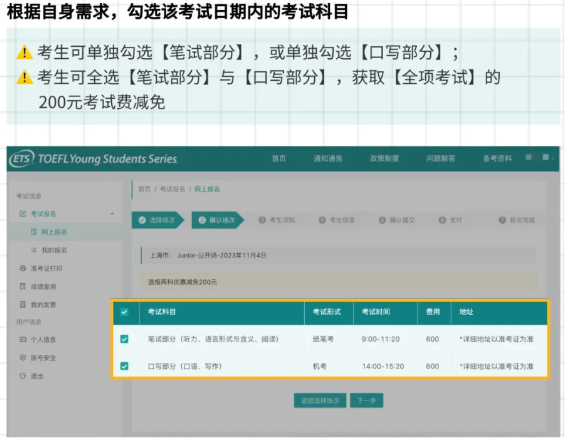The width and height of the screenshot is (565, 438).
Task: Click the 9:00-11:20 time cell
Action: pos(381,339)
